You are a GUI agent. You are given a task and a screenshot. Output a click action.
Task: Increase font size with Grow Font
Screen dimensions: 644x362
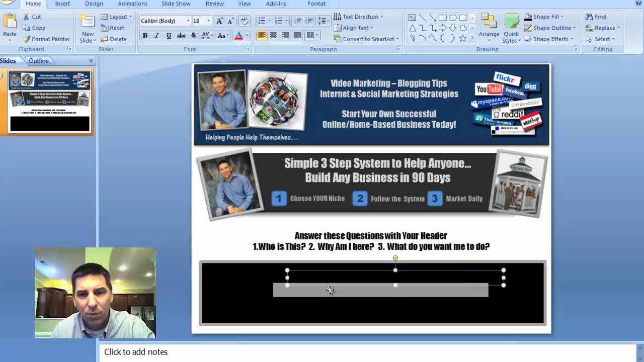pos(219,21)
